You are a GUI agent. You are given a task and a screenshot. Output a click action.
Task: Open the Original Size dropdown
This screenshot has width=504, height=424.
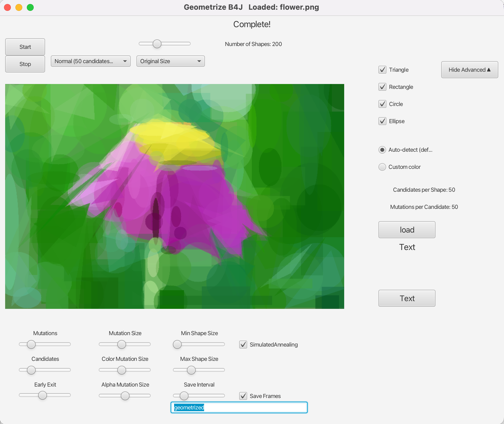(x=170, y=61)
